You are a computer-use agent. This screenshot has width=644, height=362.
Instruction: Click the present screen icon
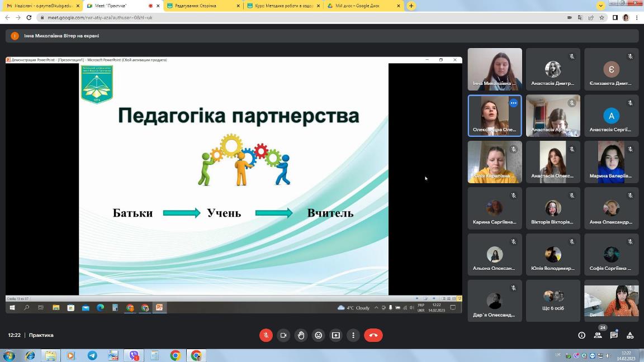(x=336, y=335)
